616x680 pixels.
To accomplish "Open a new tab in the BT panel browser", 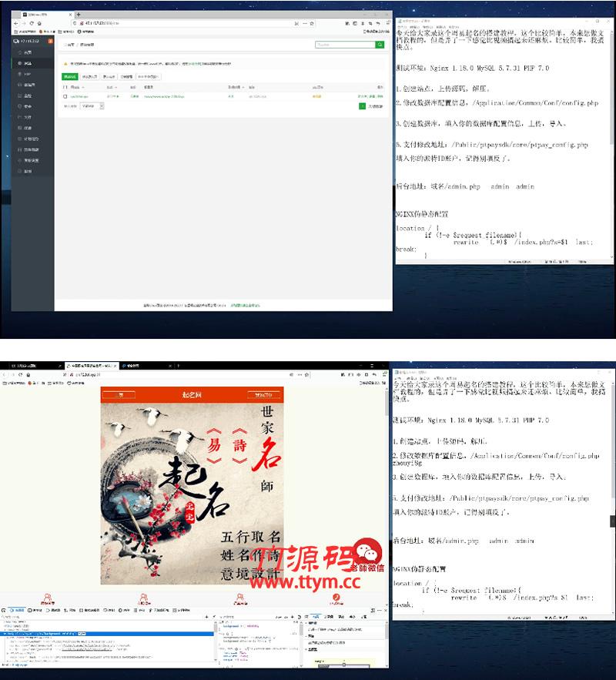I will click(x=79, y=15).
